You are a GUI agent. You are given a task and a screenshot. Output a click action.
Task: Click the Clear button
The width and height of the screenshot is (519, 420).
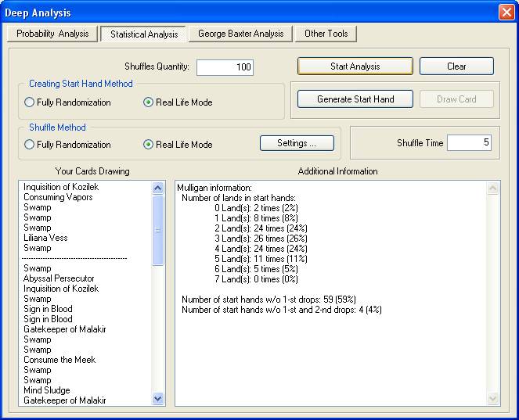[456, 66]
